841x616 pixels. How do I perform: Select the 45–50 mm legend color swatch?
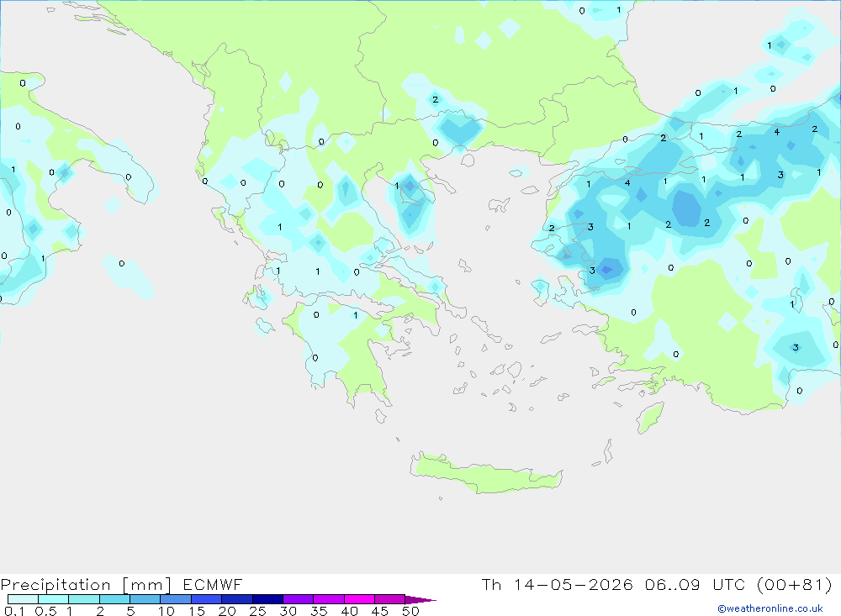click(x=390, y=599)
